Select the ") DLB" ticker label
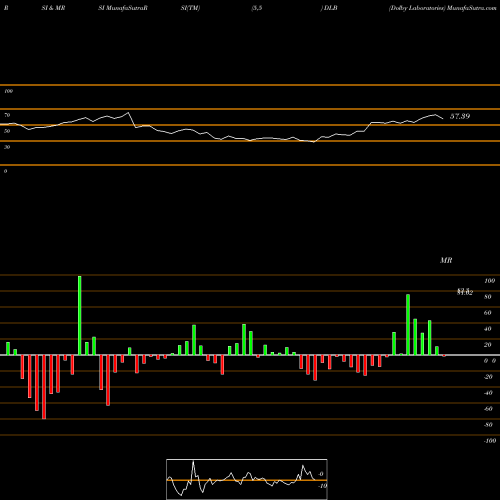500x500 pixels. pos(329,8)
